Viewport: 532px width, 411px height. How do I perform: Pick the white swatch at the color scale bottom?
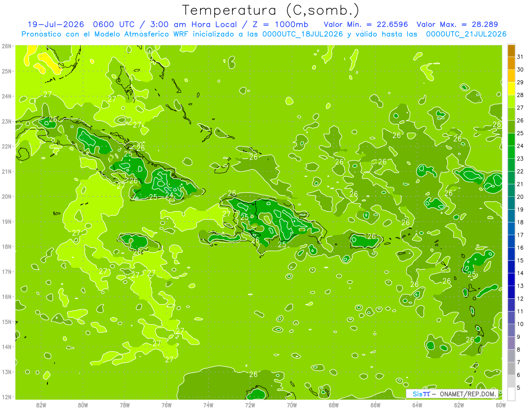[511, 393]
